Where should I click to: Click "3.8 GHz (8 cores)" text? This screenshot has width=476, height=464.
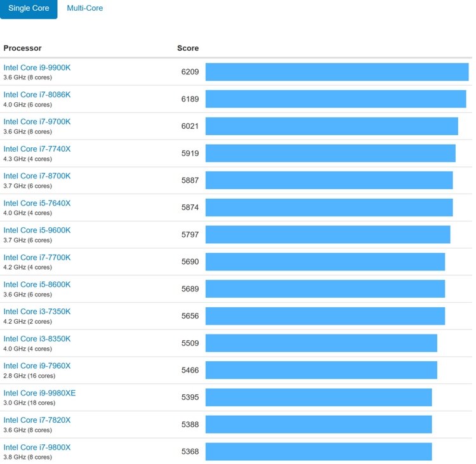pos(28,457)
